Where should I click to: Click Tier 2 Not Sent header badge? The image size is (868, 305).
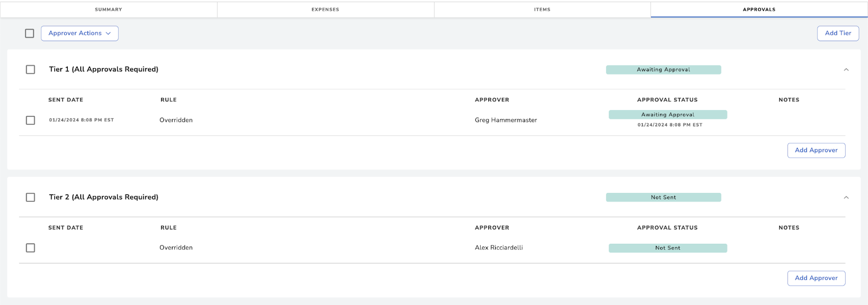coord(663,197)
